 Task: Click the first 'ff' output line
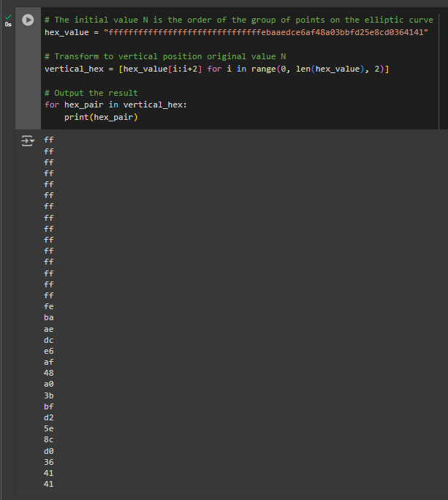coord(49,140)
